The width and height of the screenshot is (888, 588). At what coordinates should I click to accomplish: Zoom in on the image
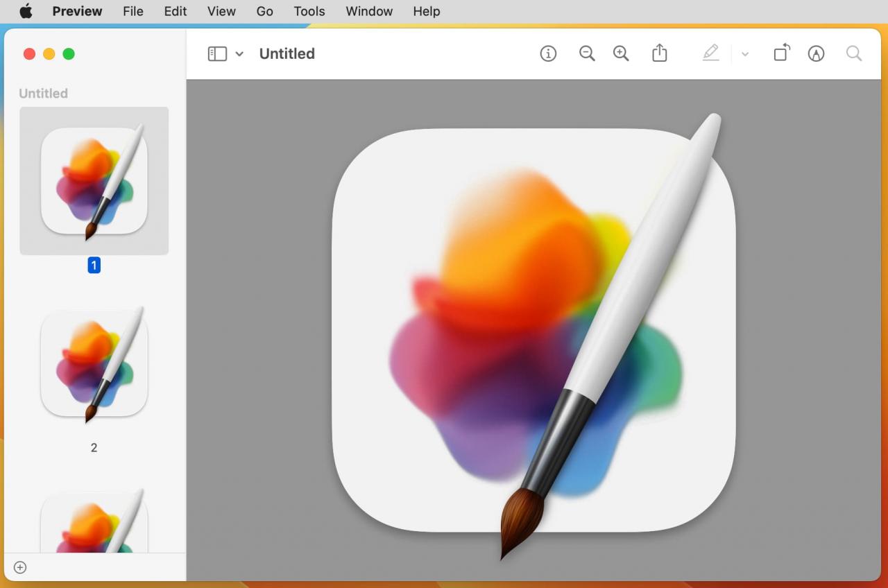[621, 53]
